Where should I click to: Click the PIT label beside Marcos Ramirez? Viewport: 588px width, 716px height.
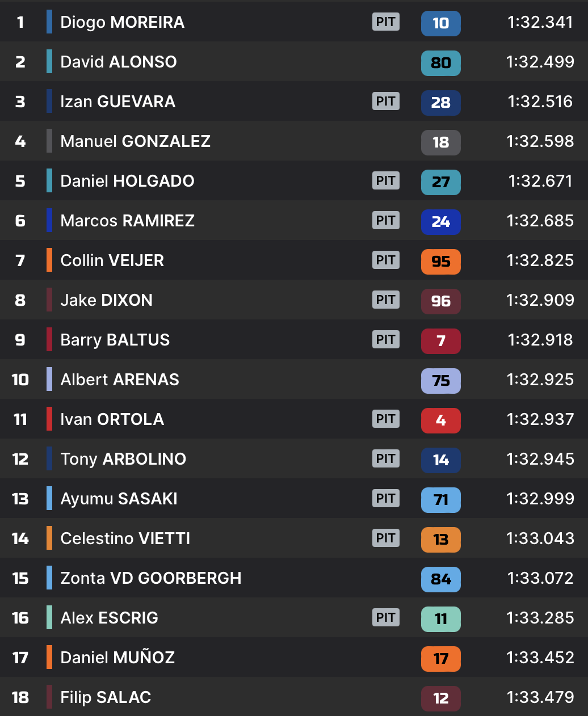[x=386, y=221]
